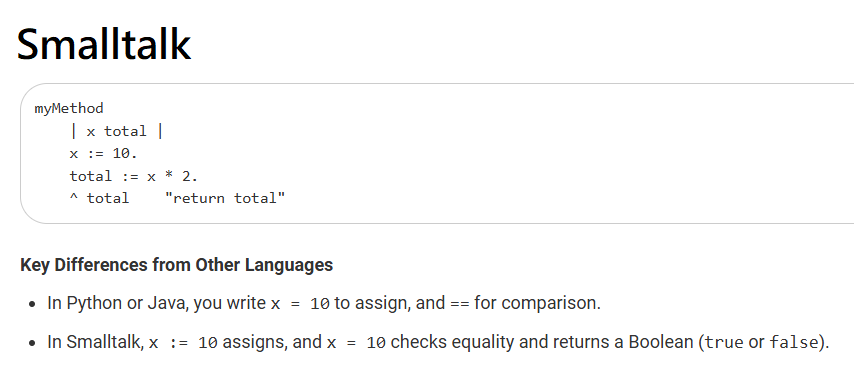Click the '| x total |' variable declaration line
Screen dimensions: 854x377
coord(117,131)
